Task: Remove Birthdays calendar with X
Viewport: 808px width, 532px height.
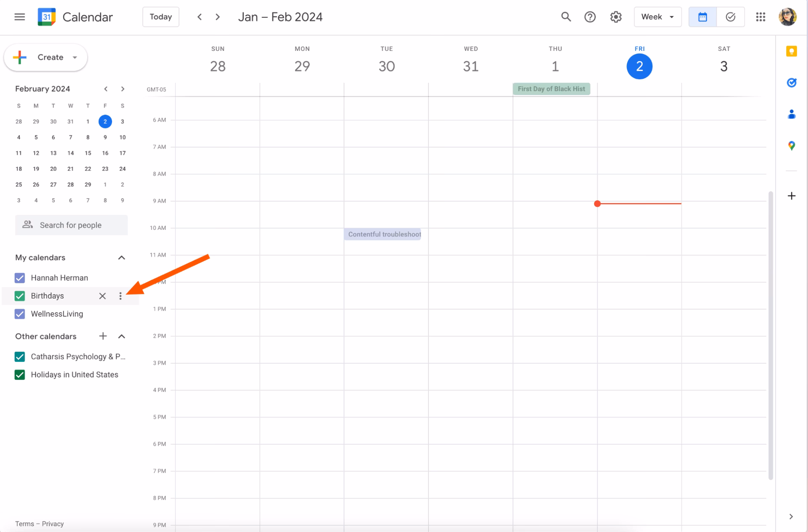Action: [102, 296]
